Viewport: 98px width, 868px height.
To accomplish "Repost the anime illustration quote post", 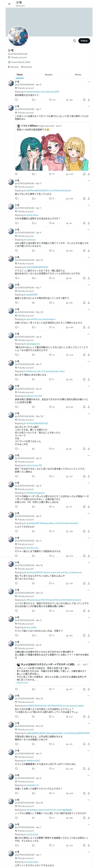I will click(x=33, y=174).
